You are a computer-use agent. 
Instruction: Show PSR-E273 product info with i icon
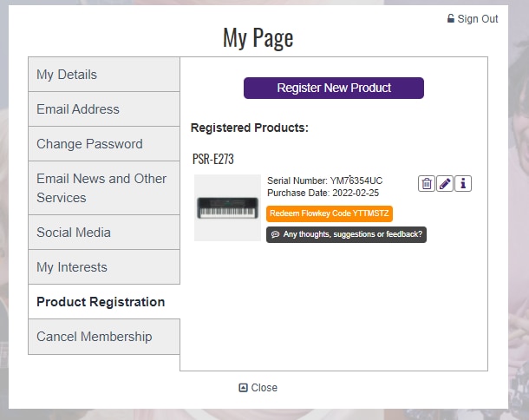coord(463,184)
